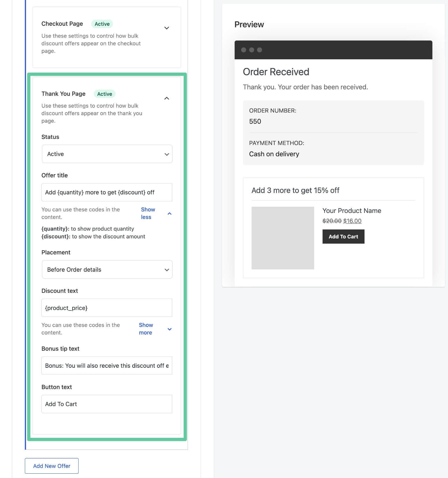Click the PAYMENT METHOD: label in preview

pos(277,143)
